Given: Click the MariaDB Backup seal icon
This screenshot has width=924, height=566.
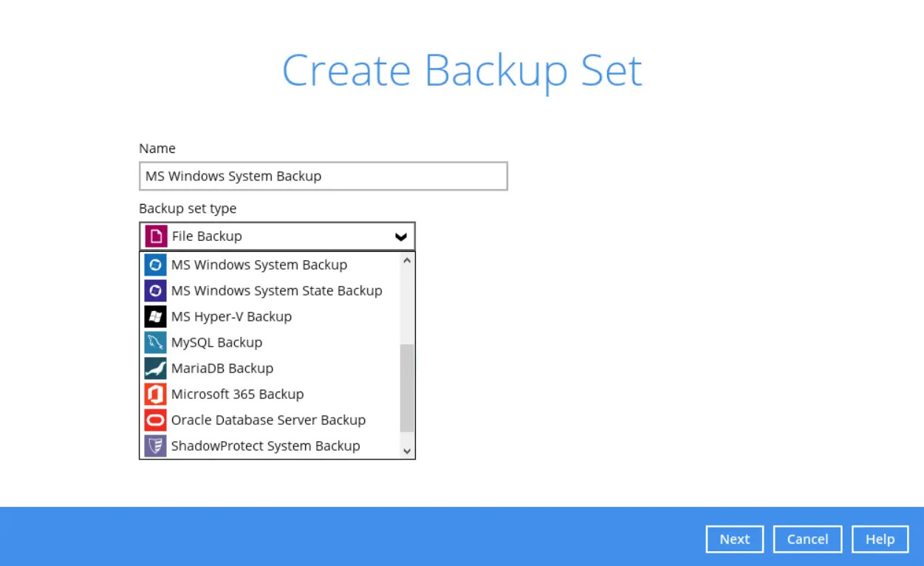Looking at the screenshot, I should [155, 369].
